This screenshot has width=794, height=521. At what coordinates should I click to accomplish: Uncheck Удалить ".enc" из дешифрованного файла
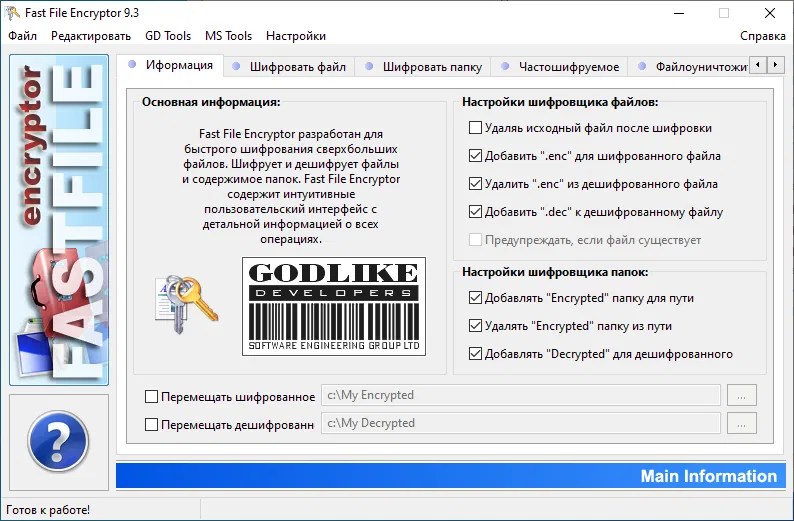coord(475,183)
